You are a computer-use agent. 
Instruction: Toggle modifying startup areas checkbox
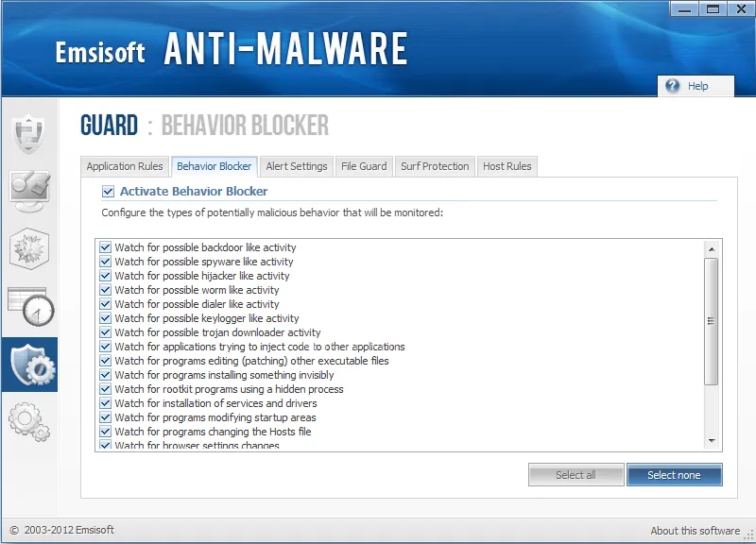[105, 417]
